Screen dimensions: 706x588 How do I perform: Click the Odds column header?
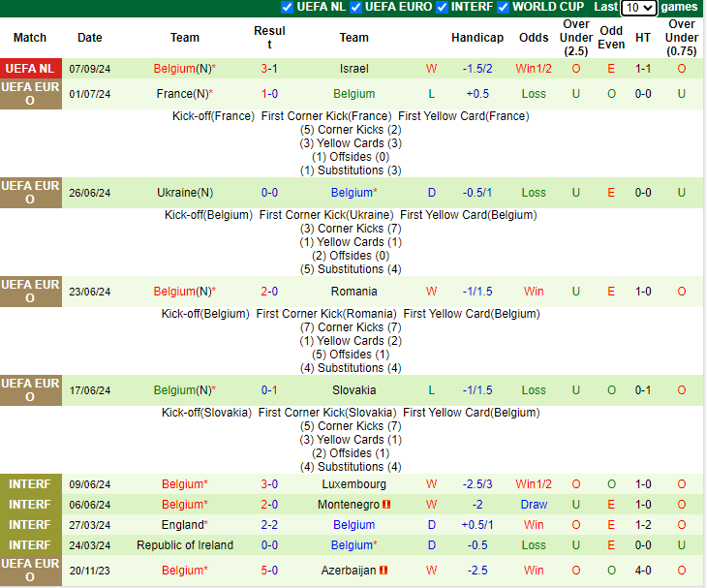pyautogui.click(x=534, y=38)
